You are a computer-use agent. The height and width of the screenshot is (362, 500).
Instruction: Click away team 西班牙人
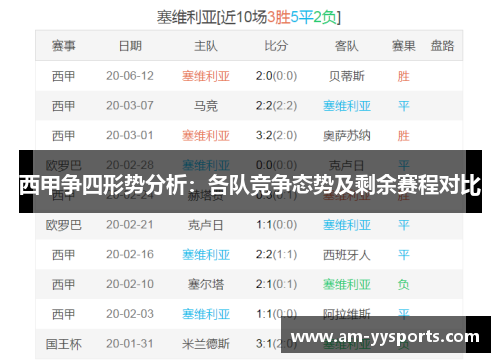(347, 255)
